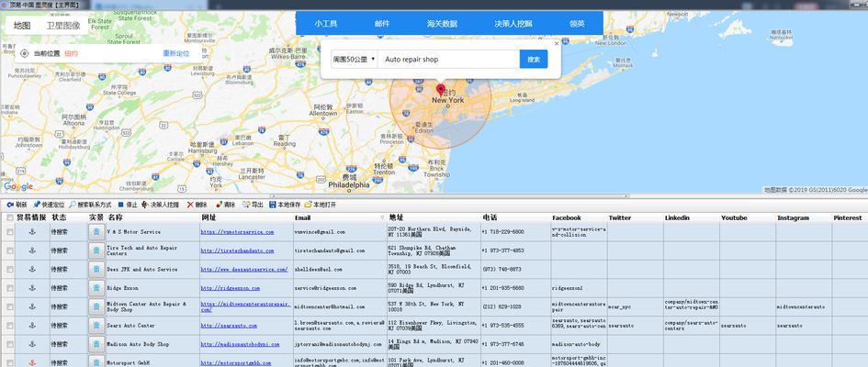Toggle the select-all checkbox in table header
The width and height of the screenshot is (868, 367).
pos(9,217)
